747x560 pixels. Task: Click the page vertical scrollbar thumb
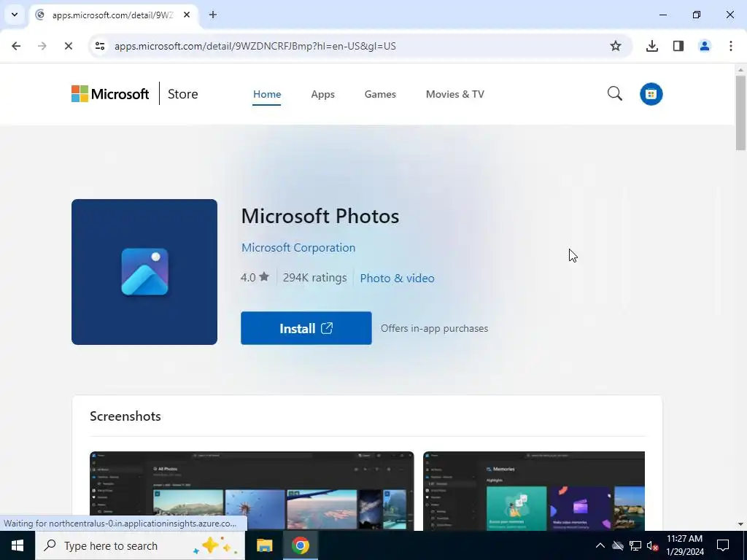[740, 113]
